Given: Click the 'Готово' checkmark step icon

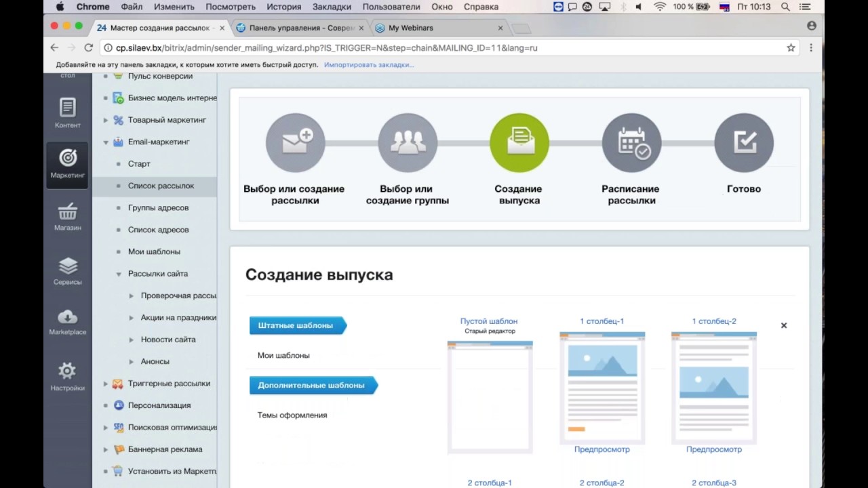Looking at the screenshot, I should coord(744,143).
